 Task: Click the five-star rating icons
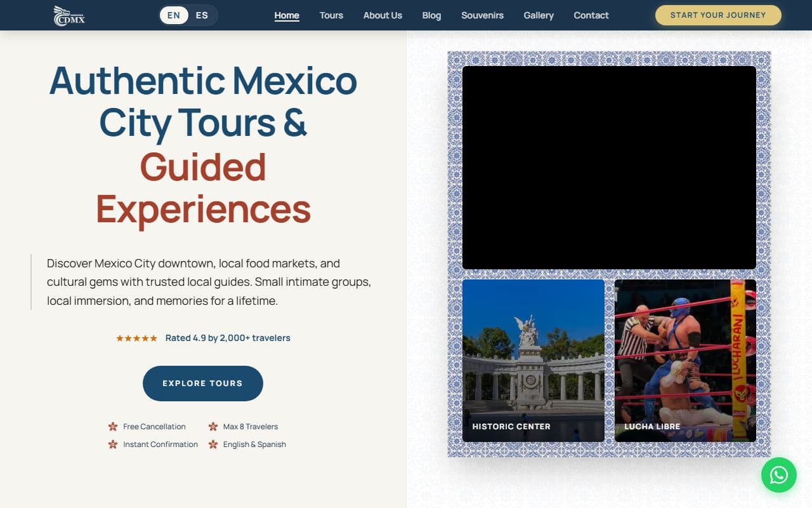(136, 338)
